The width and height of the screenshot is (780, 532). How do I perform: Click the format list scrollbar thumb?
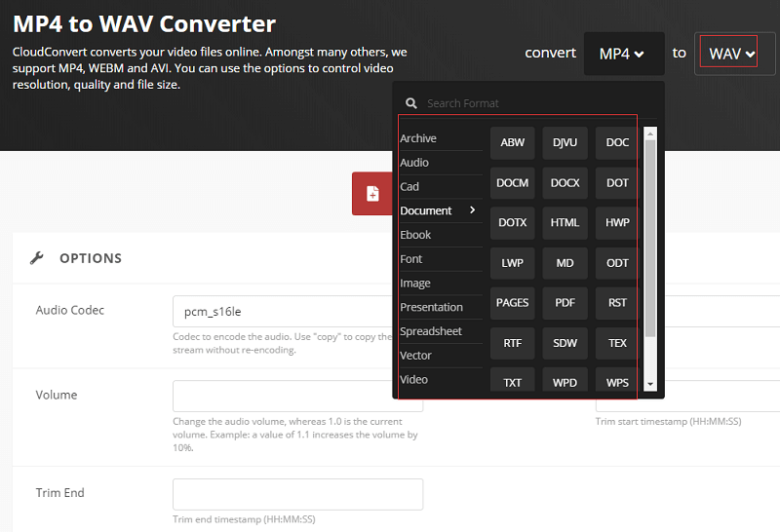click(x=650, y=239)
